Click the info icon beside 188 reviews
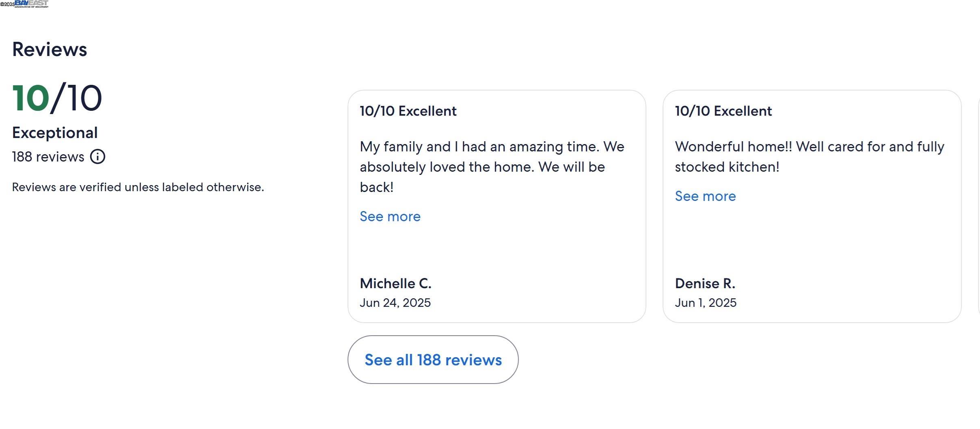980x429 pixels. click(97, 157)
